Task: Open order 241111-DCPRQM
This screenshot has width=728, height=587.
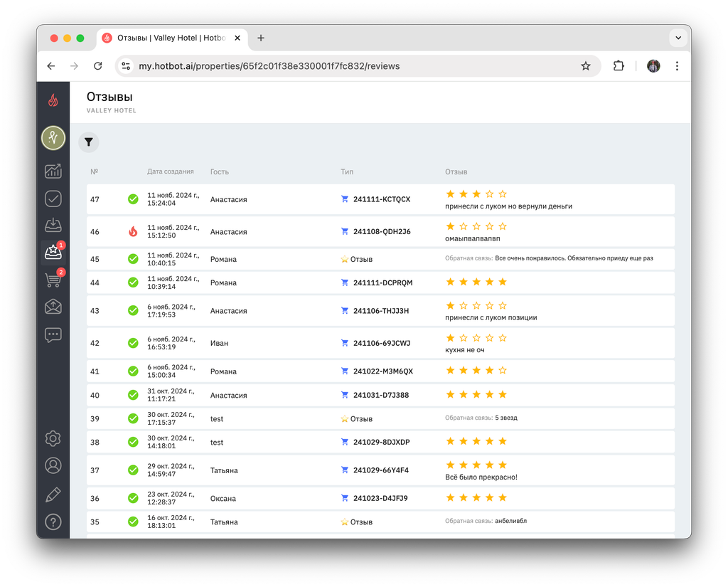Action: coord(382,282)
